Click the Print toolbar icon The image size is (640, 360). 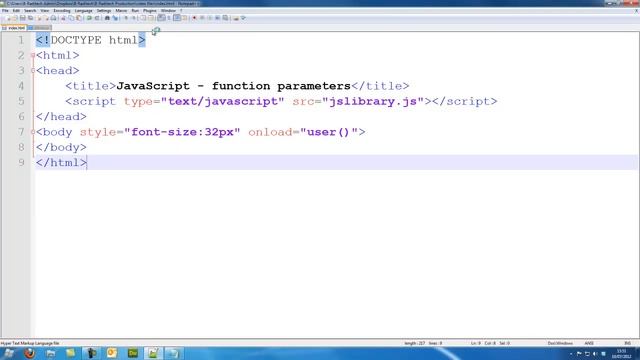(53, 18)
